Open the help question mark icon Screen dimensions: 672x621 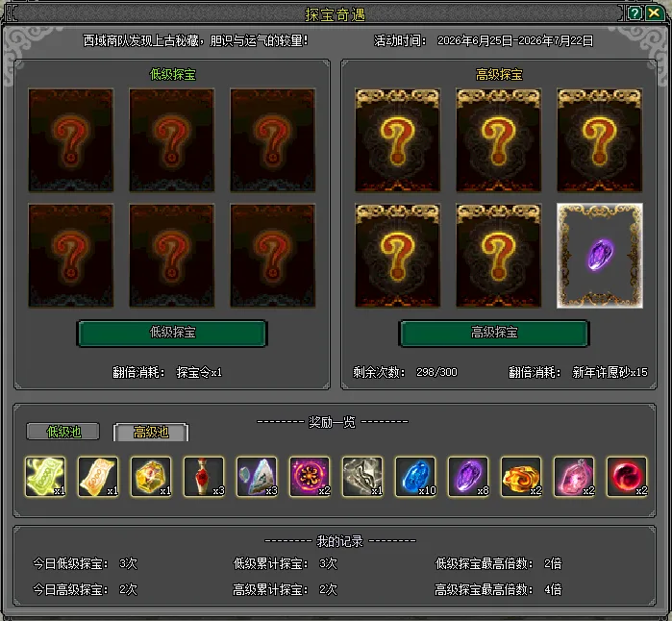pyautogui.click(x=635, y=13)
